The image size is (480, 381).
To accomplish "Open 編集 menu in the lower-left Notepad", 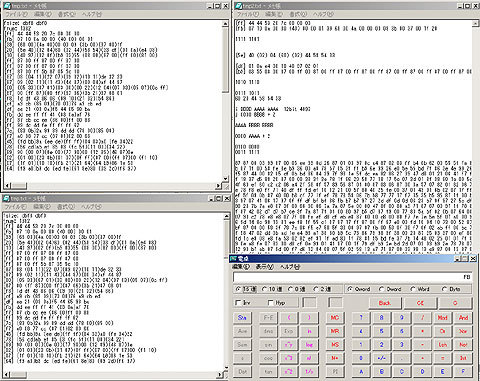I will click(x=42, y=207).
